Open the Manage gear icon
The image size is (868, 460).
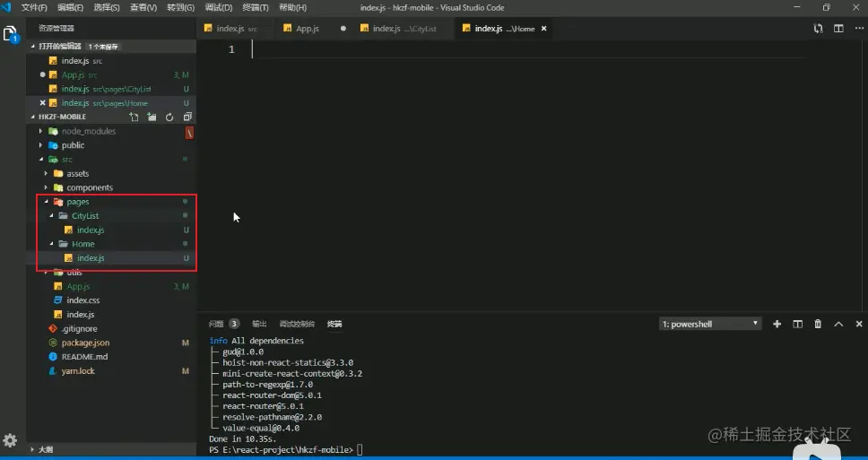tap(10, 440)
